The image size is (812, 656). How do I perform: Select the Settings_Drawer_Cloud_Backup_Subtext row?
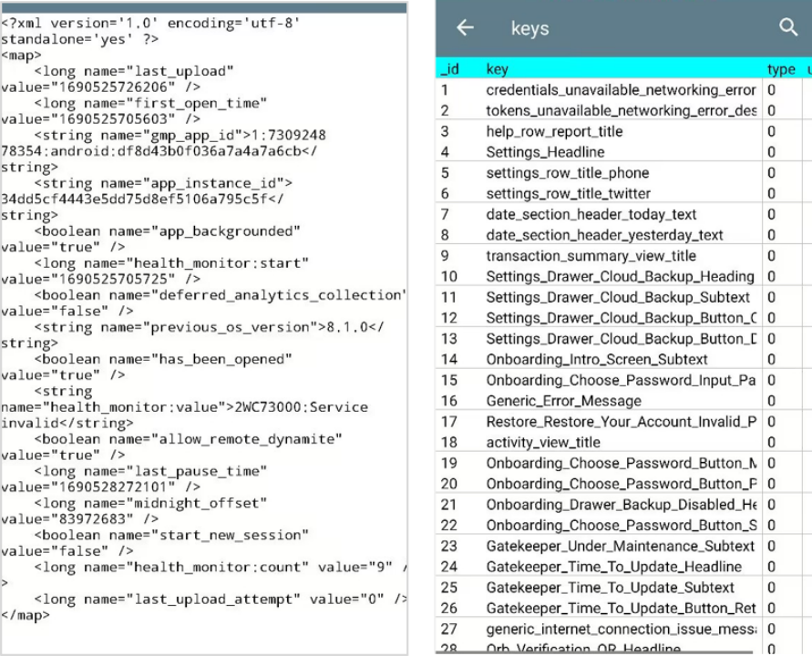(618, 297)
